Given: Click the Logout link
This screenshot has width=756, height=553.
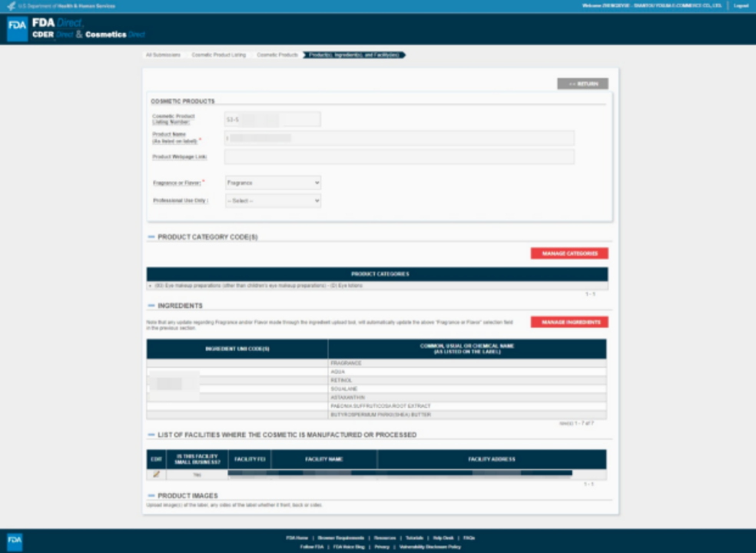Looking at the screenshot, I should (x=741, y=5).
